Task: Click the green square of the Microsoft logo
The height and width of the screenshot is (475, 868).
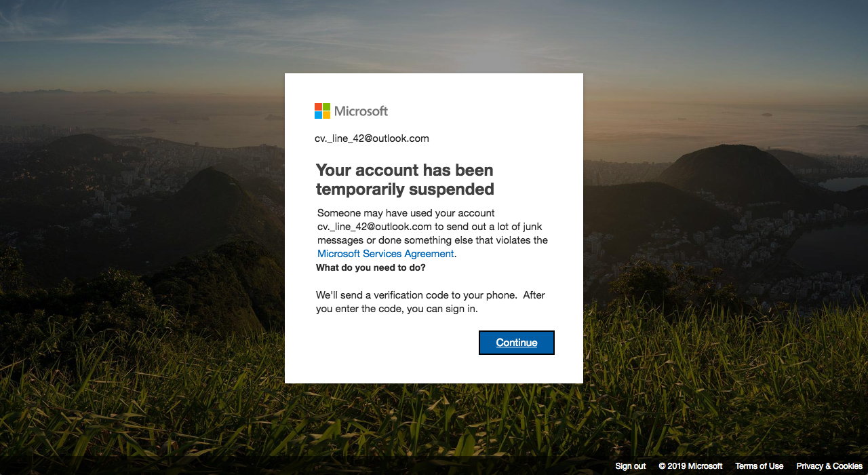Action: 327,107
